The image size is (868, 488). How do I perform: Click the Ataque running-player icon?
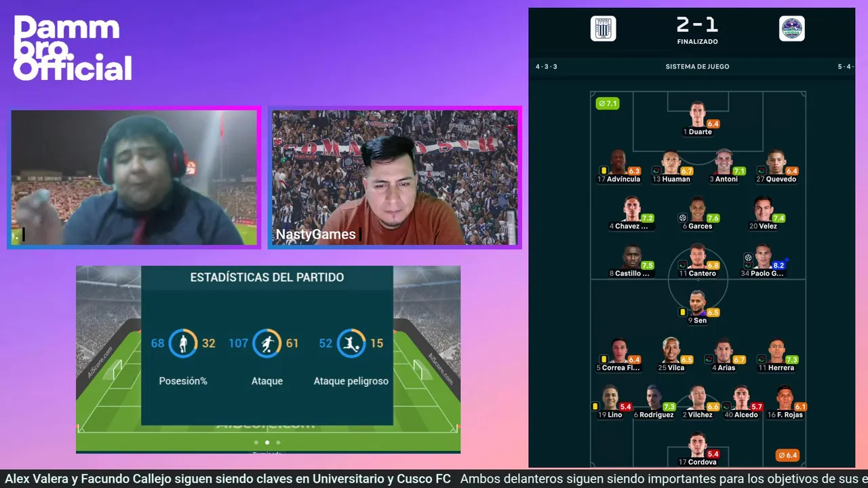(267, 343)
